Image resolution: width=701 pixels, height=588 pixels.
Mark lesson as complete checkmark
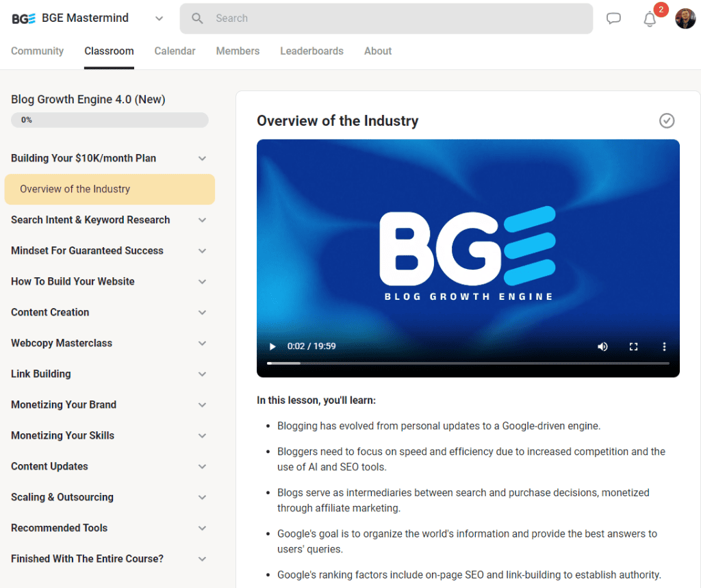(x=667, y=120)
